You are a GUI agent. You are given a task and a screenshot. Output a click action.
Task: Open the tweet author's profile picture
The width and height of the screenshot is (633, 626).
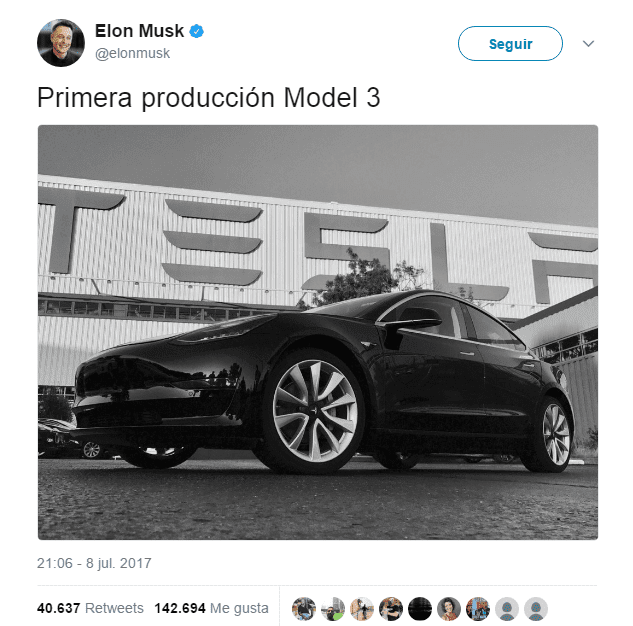tap(61, 43)
